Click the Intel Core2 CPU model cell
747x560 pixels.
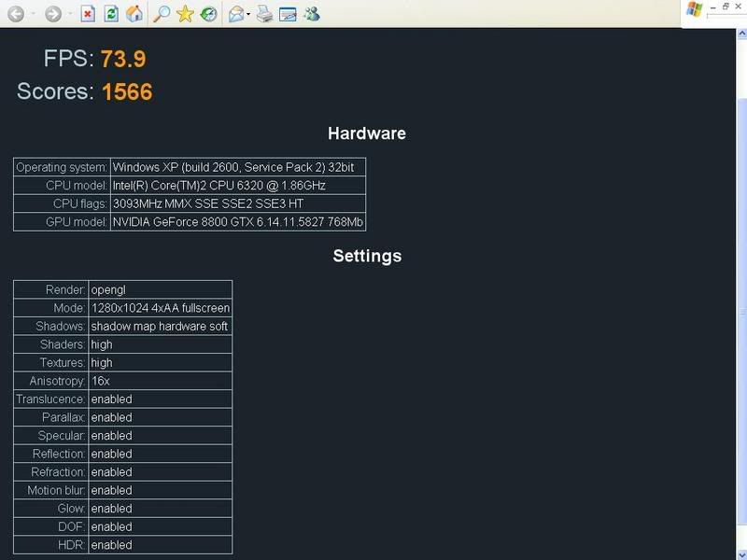click(x=238, y=185)
